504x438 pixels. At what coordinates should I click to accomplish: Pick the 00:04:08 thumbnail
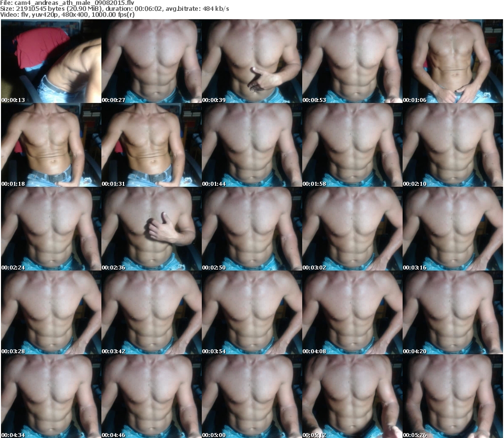(x=352, y=312)
